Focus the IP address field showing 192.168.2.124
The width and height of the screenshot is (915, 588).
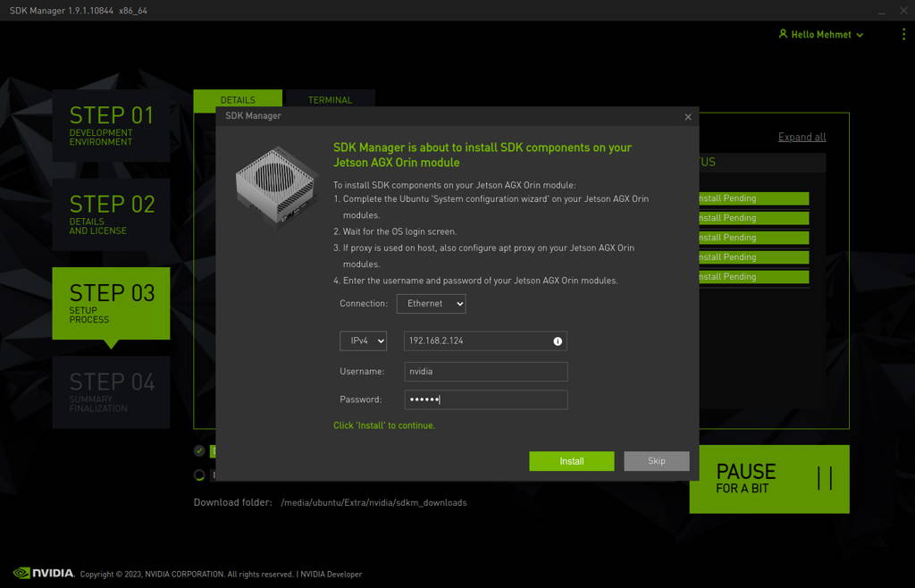click(x=485, y=340)
